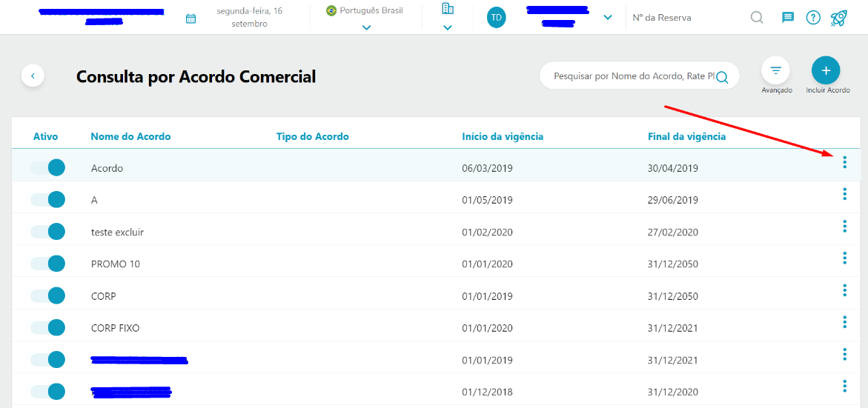Toggle active switch for CORP
Viewport: 868px width, 408px height.
[x=48, y=295]
